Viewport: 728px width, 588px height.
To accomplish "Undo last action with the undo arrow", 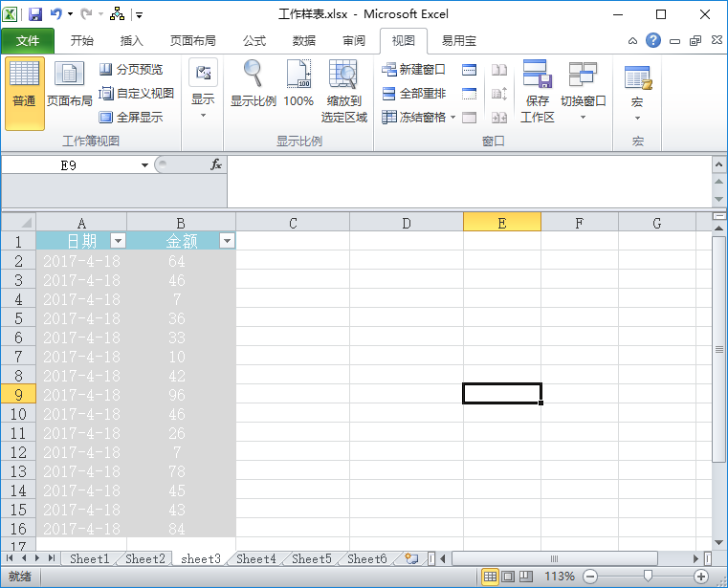I will 56,14.
